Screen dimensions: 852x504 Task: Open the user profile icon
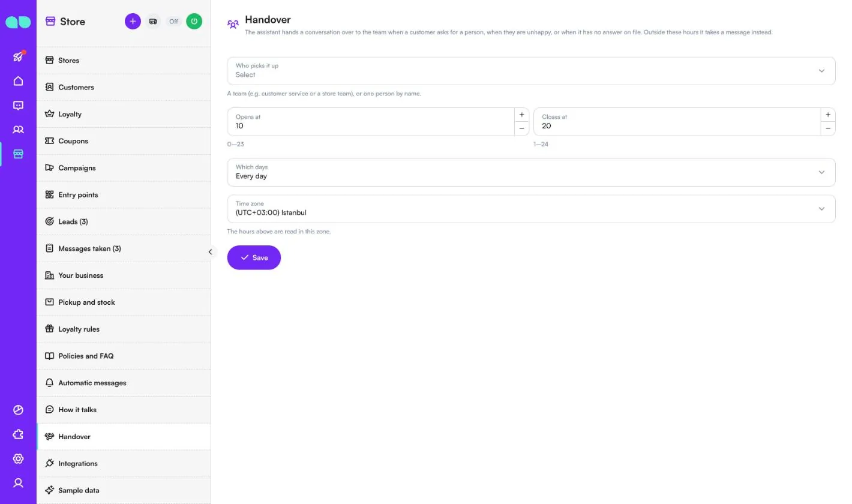pos(18,482)
